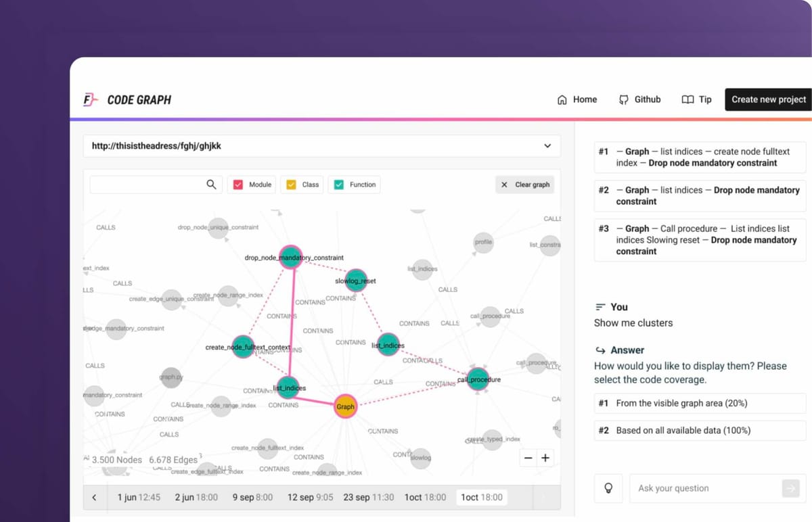812x522 pixels.
Task: Go to previous timeline entries arrow
Action: [94, 498]
